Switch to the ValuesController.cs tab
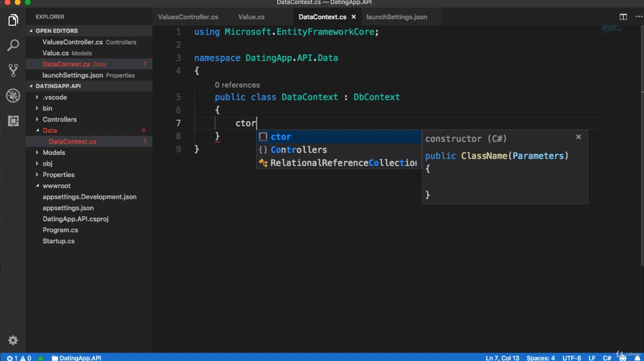The image size is (644, 361). pos(188,17)
